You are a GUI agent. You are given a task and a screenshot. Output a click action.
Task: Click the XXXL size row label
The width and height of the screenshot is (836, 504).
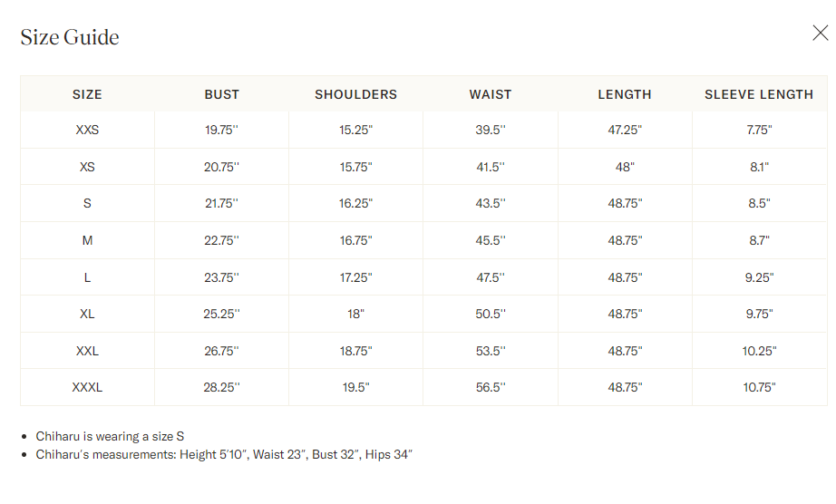(x=87, y=387)
